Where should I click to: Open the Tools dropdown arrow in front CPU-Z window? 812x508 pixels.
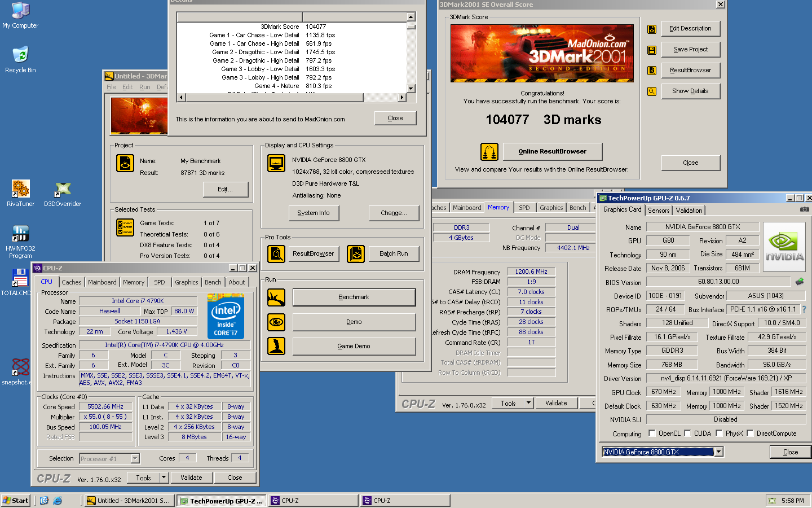pos(164,478)
